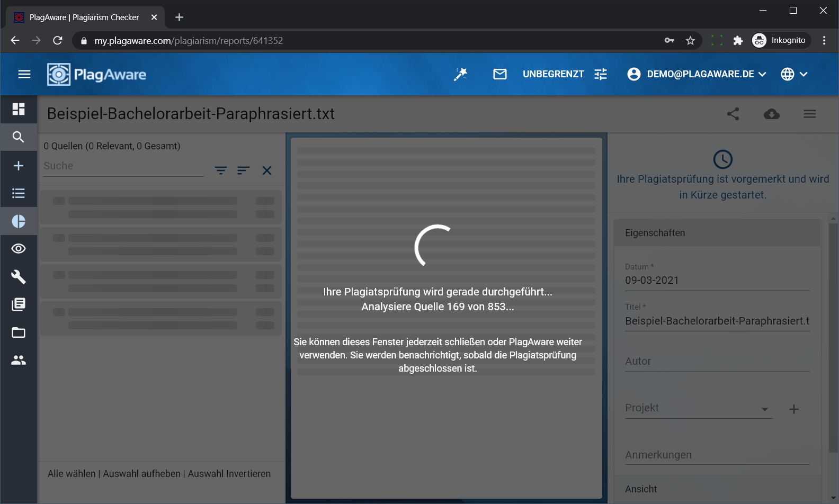The height and width of the screenshot is (504, 839).
Task: Open the folder projects sidebar icon
Action: coord(19,332)
